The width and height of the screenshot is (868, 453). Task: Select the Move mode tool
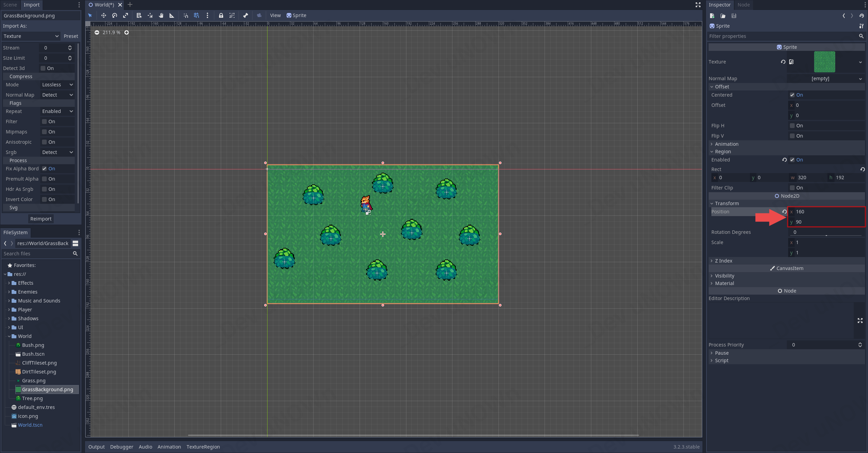point(103,15)
